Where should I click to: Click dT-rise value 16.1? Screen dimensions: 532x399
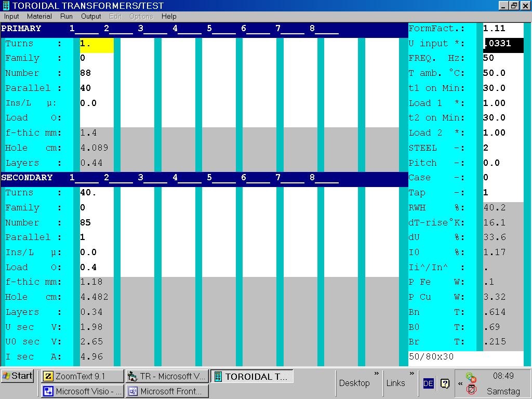coord(495,222)
